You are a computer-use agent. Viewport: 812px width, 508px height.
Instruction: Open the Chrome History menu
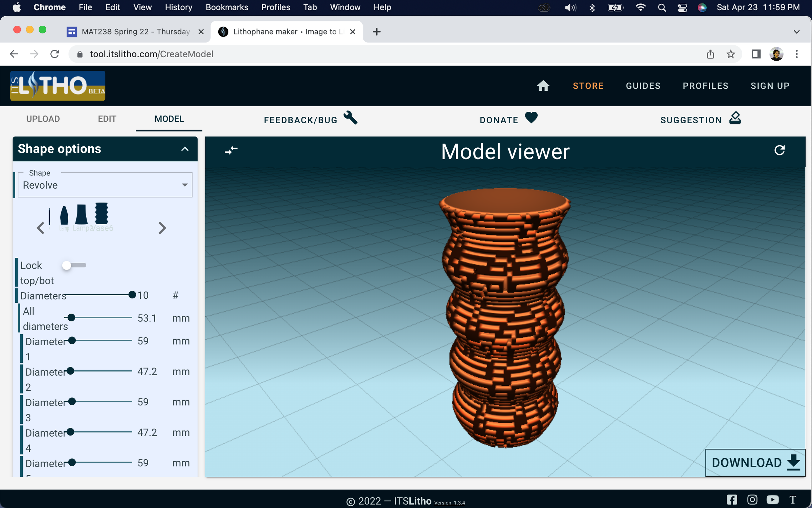click(178, 7)
